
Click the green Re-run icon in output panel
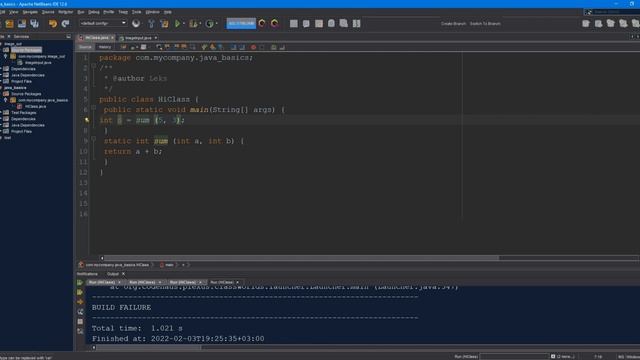click(x=80, y=282)
